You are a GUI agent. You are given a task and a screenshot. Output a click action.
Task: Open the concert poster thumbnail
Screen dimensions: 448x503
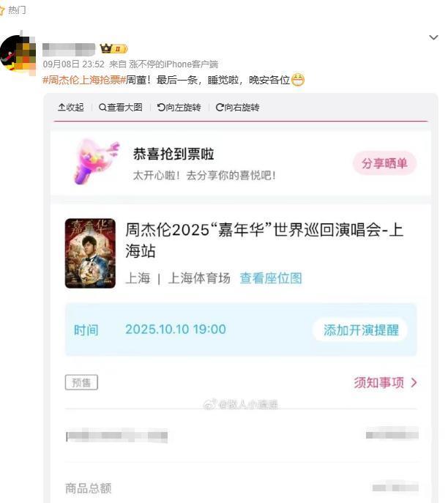pyautogui.click(x=90, y=253)
